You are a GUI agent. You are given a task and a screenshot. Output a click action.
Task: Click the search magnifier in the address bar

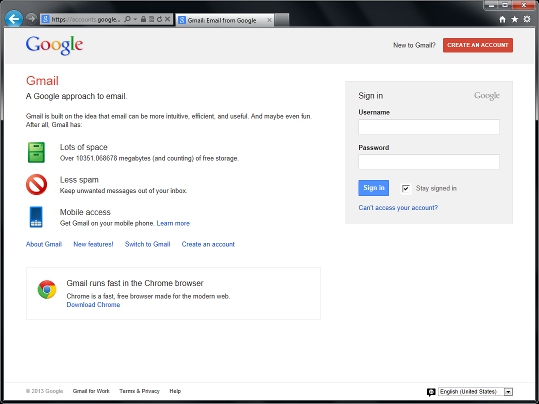click(x=127, y=19)
